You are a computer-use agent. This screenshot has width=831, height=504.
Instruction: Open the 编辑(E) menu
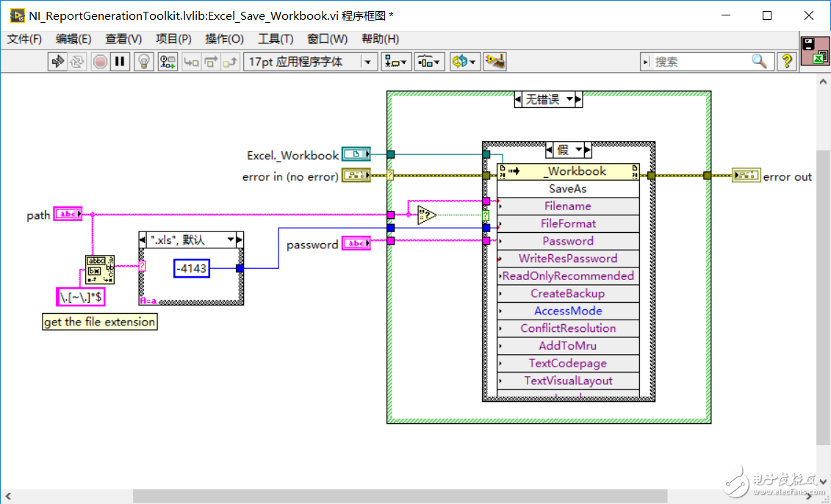(x=73, y=39)
